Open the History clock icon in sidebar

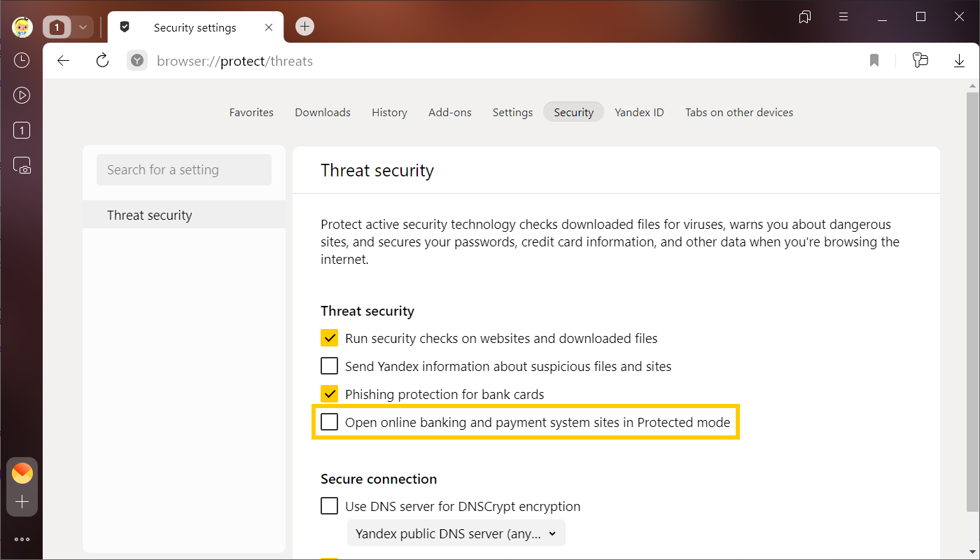[x=22, y=60]
